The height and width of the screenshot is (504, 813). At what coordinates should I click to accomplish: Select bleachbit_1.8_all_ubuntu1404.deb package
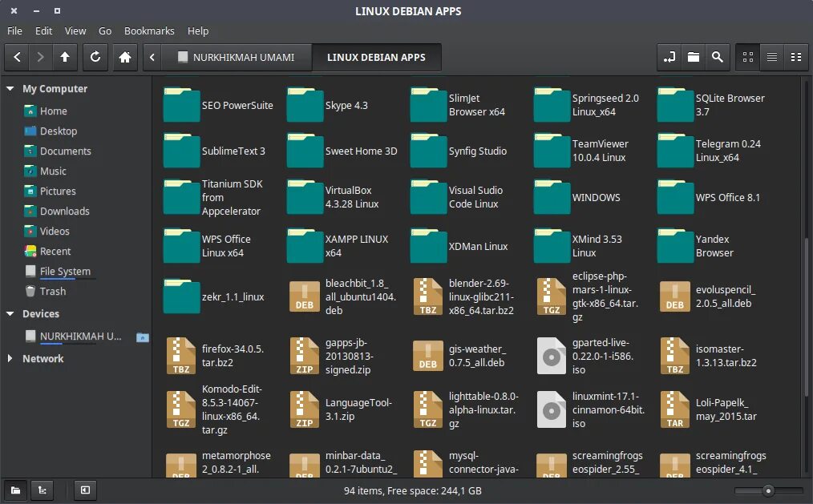click(x=342, y=296)
